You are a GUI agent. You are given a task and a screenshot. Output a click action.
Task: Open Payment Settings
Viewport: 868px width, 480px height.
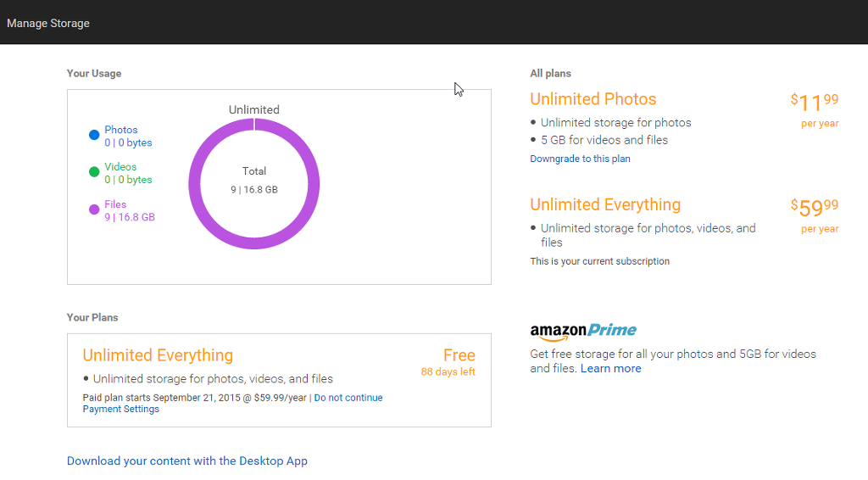click(x=120, y=409)
